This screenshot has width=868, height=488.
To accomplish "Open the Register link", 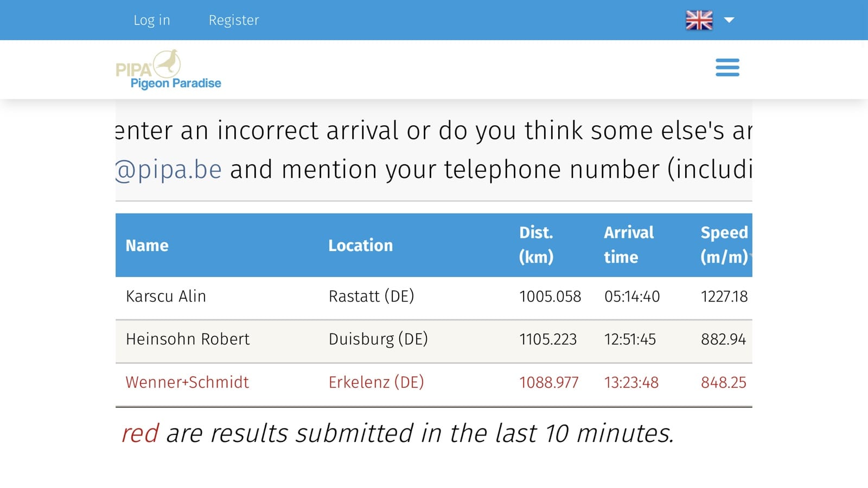I will [234, 20].
